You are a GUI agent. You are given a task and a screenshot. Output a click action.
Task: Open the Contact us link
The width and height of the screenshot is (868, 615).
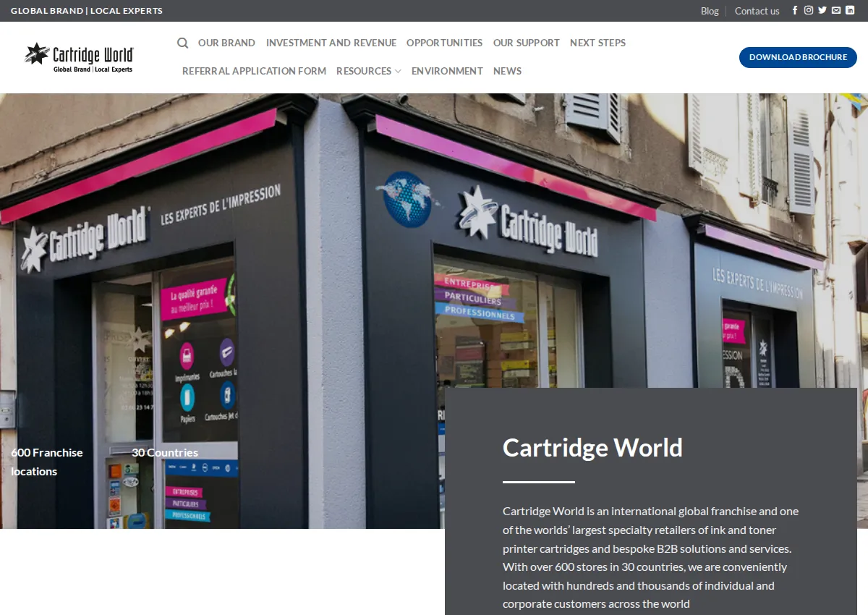tap(757, 11)
